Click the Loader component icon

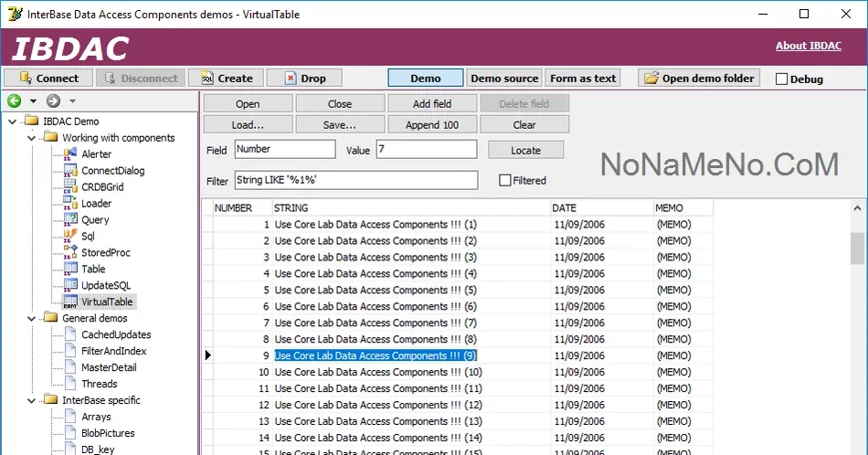click(x=70, y=204)
